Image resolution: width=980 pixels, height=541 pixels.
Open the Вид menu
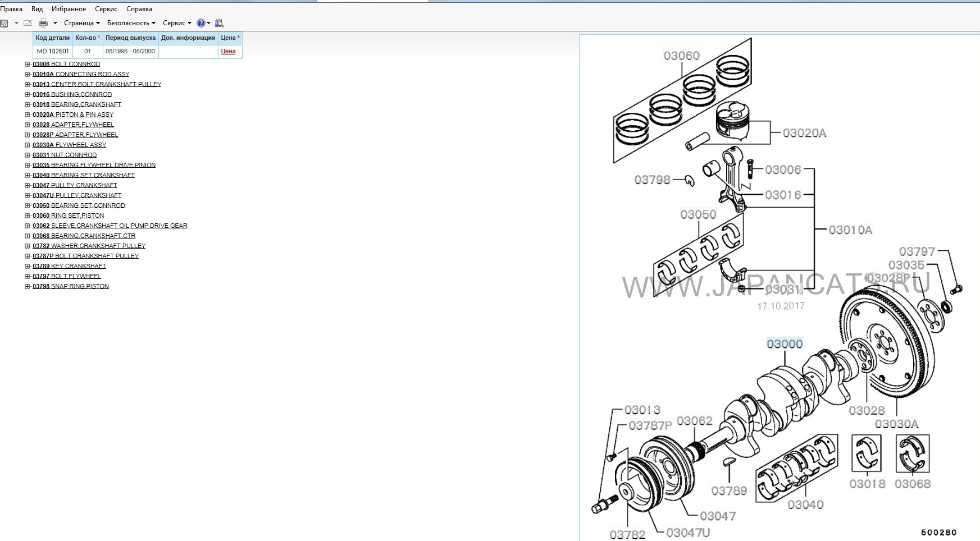37,9
